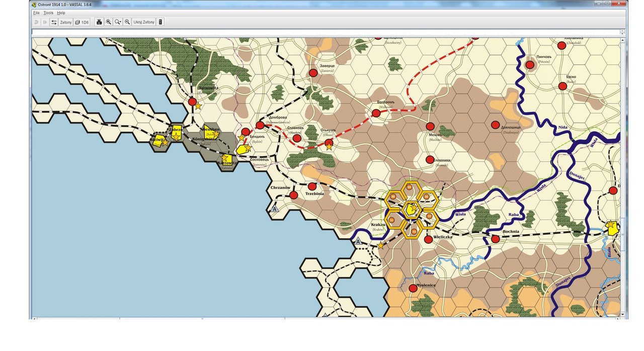This screenshot has width=644, height=351.
Task: Click the red town dot at Пинчовъ
Action: coord(530,64)
